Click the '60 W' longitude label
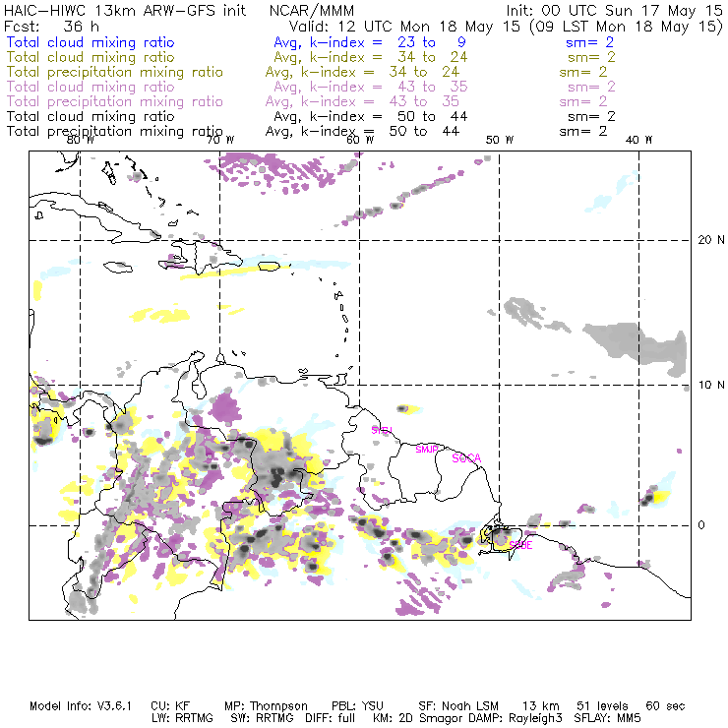 (x=360, y=140)
